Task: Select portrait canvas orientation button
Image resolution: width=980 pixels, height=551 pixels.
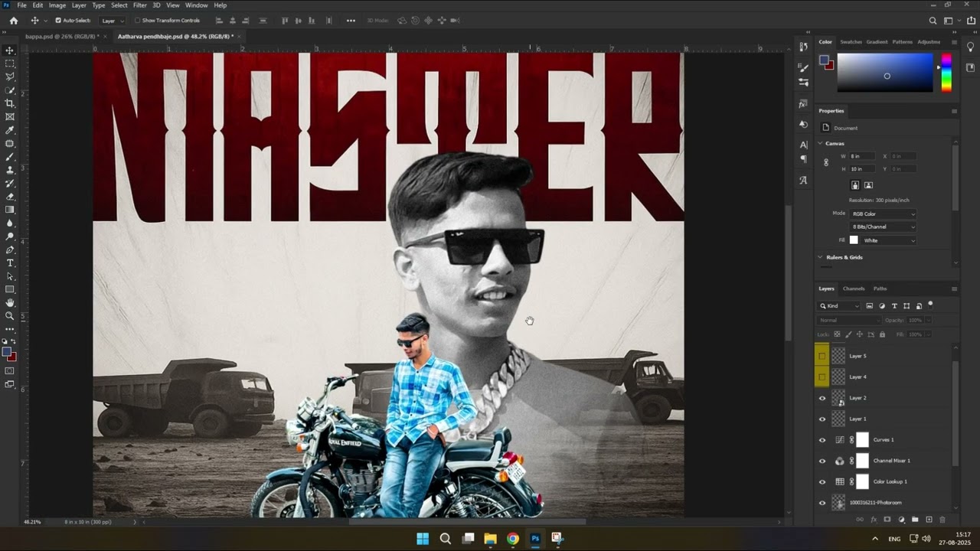Action: tap(855, 185)
